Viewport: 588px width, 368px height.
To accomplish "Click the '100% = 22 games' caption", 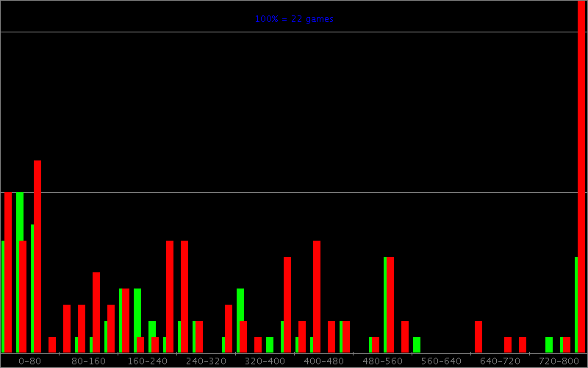I will [294, 19].
